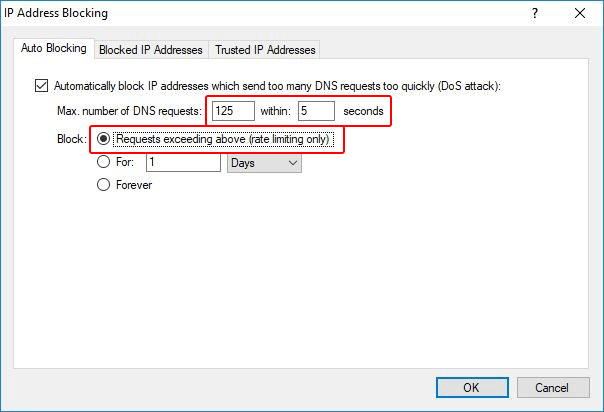
Task: Choose the For duration radio button
Action: coord(103,162)
